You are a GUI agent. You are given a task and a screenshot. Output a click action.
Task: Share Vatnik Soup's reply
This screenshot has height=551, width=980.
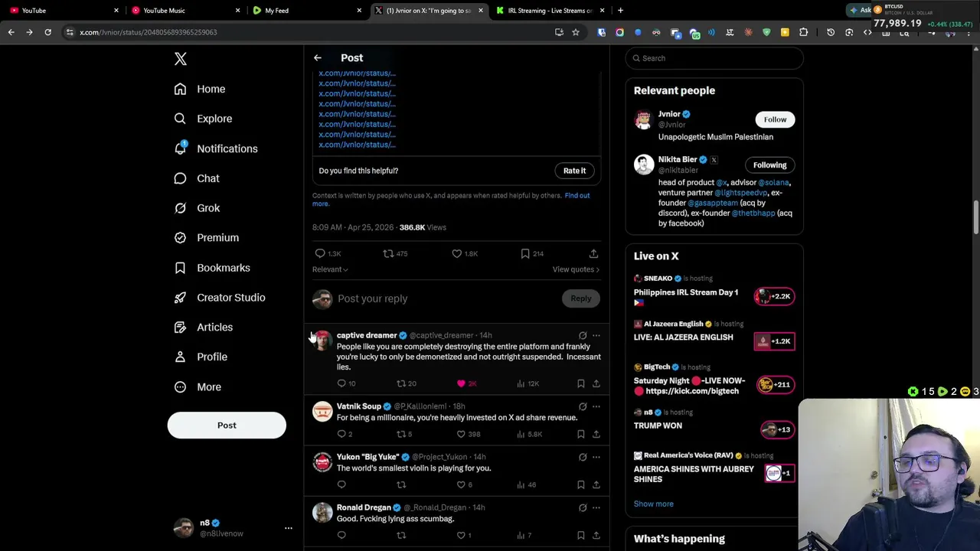click(596, 434)
